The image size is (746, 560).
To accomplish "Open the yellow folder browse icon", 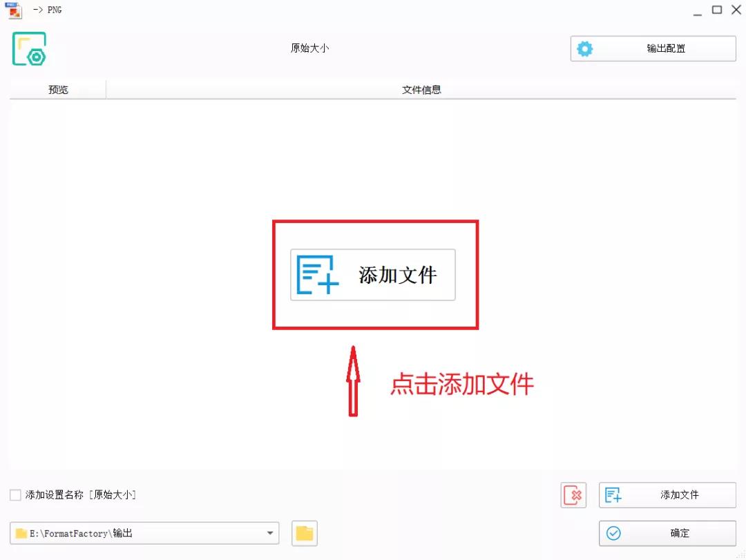I will pyautogui.click(x=304, y=533).
